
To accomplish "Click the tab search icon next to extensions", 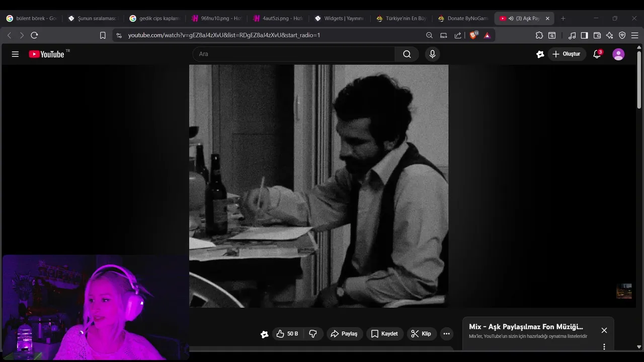I will click(552, 35).
